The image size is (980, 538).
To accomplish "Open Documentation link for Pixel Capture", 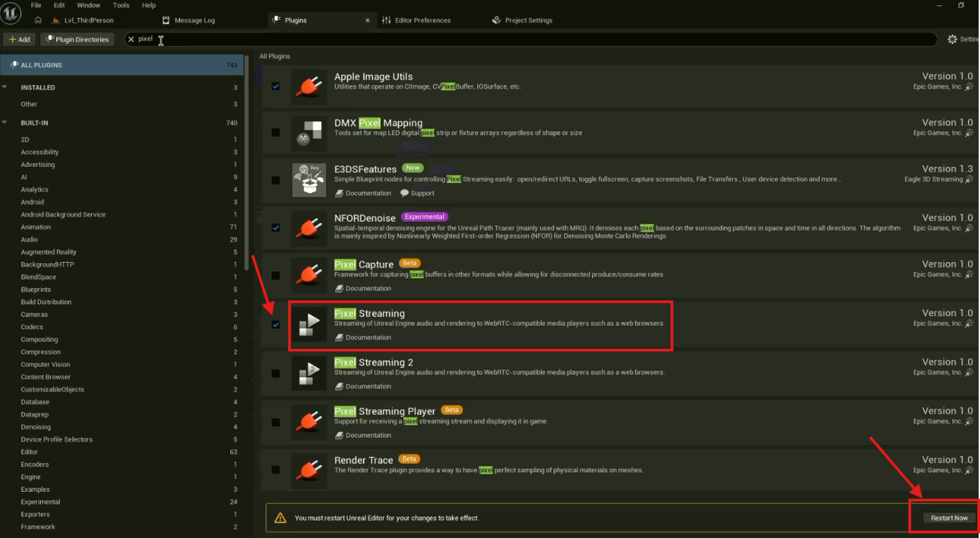I will 363,288.
